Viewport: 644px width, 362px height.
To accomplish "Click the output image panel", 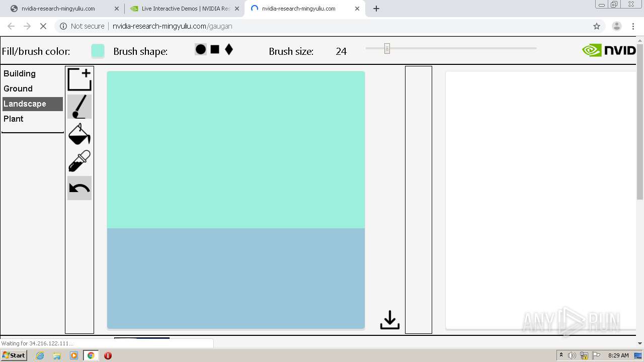I will coord(541,200).
